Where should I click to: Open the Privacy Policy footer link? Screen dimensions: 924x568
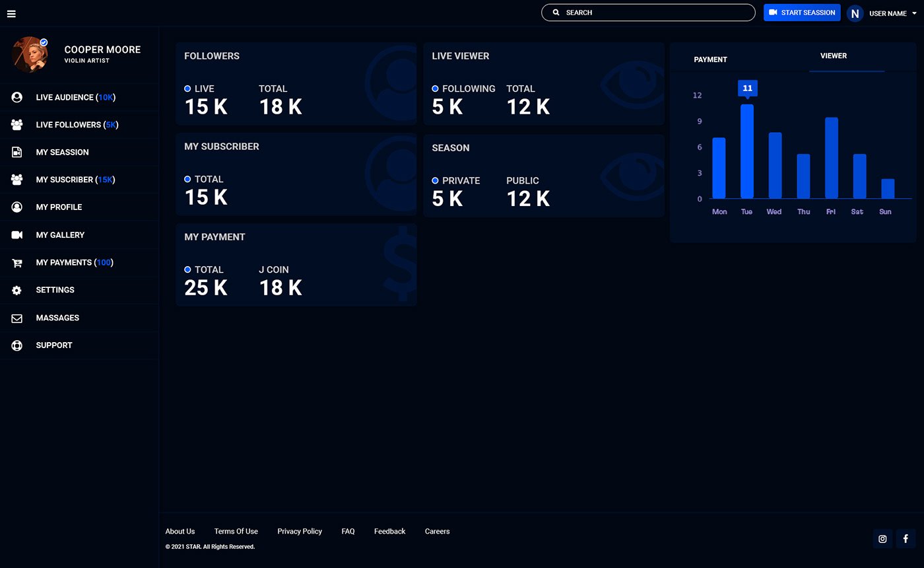[x=300, y=531]
